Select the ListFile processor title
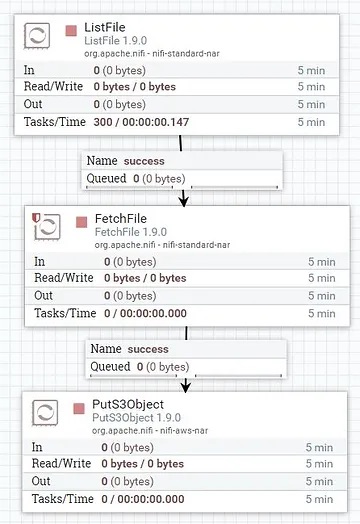 105,27
